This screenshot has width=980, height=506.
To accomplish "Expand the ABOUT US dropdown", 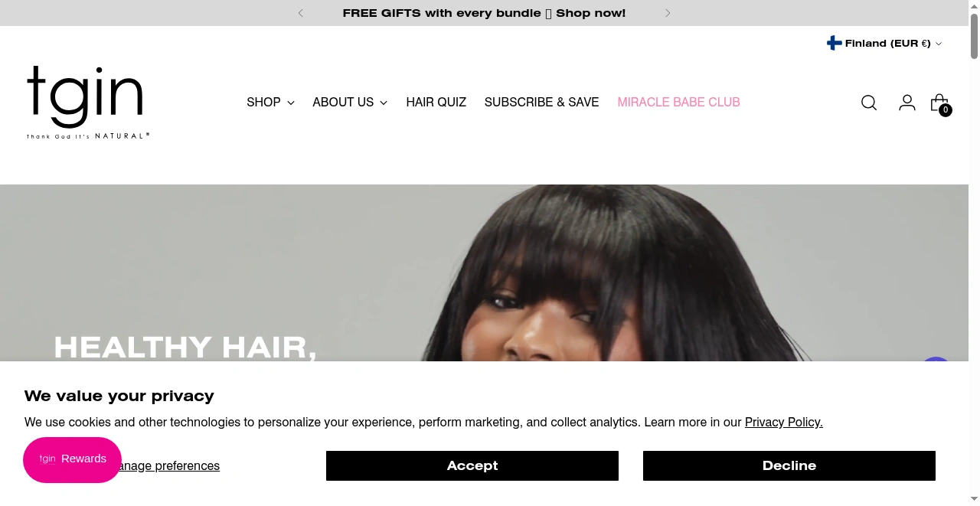I will [x=350, y=103].
